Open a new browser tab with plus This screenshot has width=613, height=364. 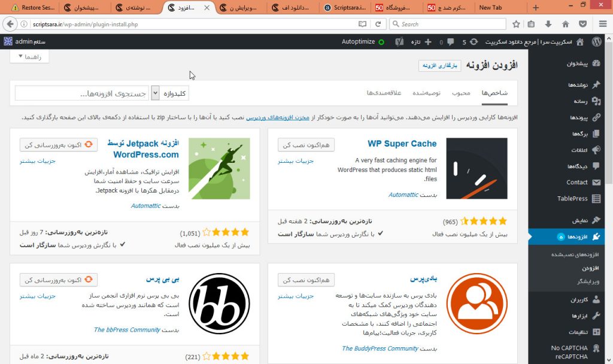536,7
